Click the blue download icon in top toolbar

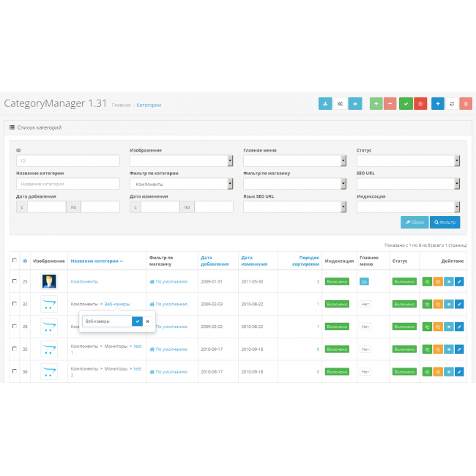pos(325,104)
